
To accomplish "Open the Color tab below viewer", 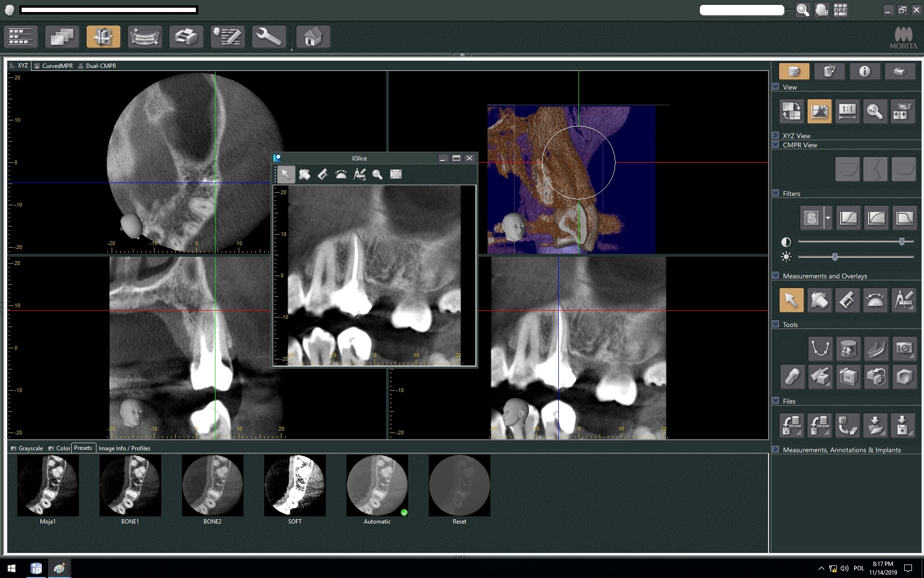I will pos(59,448).
